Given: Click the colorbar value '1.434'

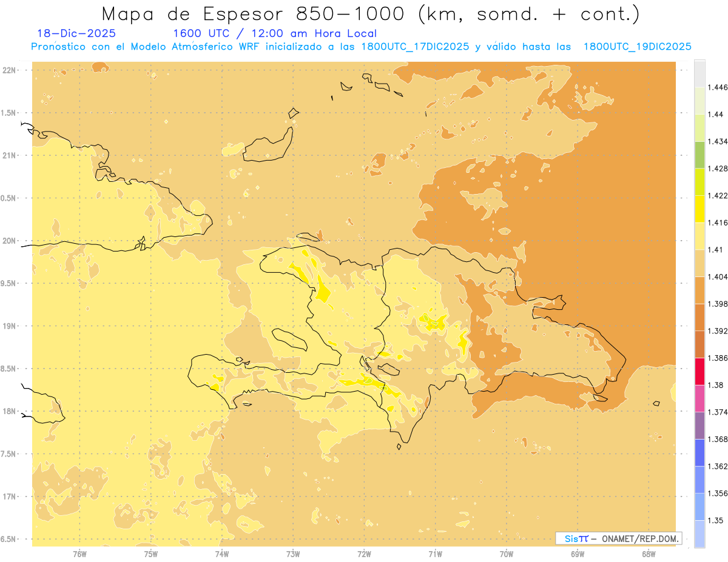Looking at the screenshot, I should (x=717, y=142).
